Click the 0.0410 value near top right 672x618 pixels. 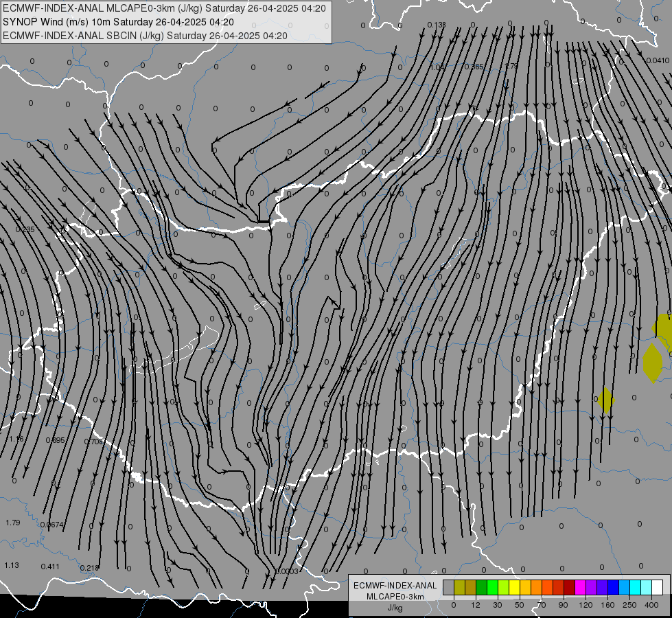(x=658, y=60)
